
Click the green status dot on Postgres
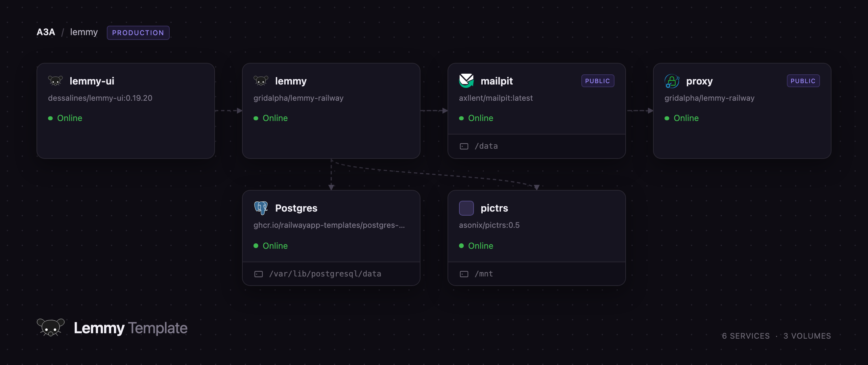coord(256,246)
